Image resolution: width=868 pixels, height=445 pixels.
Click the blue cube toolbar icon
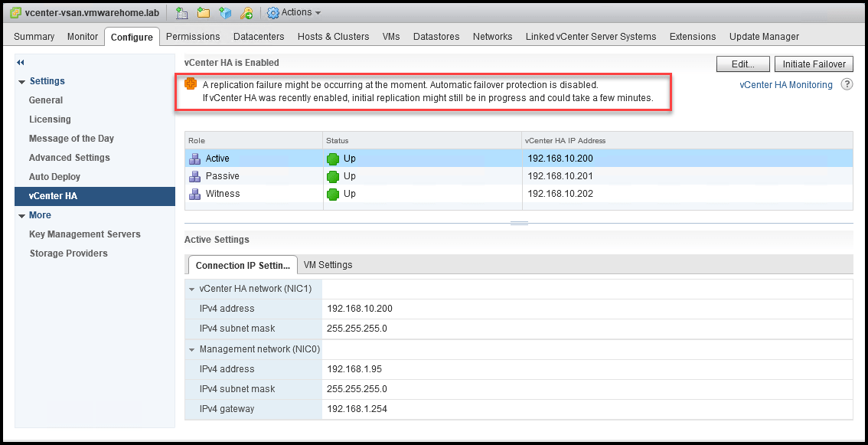point(225,13)
